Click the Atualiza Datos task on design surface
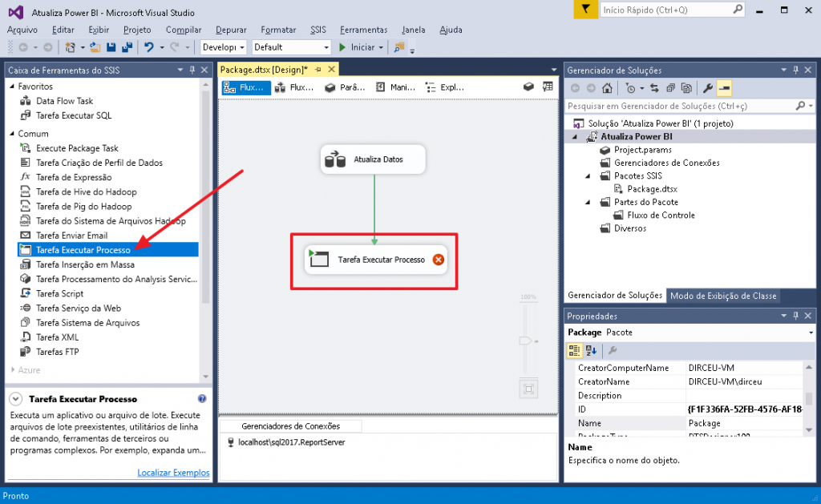This screenshot has height=504, width=821. coord(373,159)
